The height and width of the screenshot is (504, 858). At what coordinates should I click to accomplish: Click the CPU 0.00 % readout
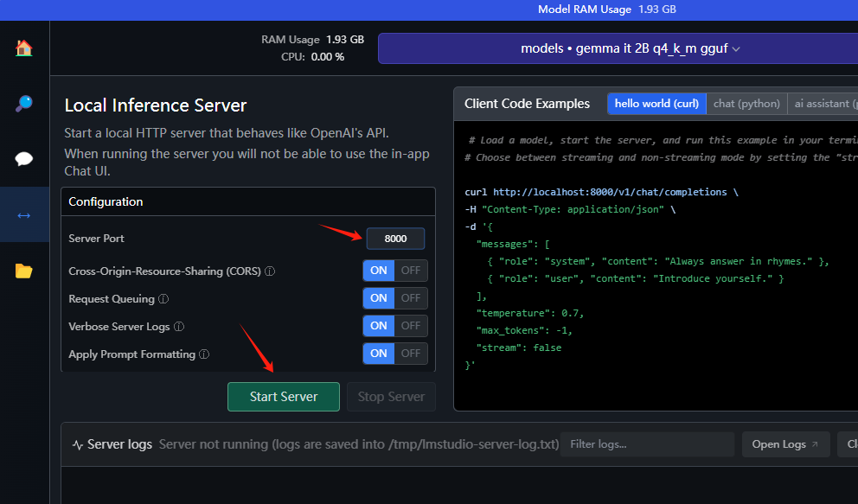(x=312, y=57)
